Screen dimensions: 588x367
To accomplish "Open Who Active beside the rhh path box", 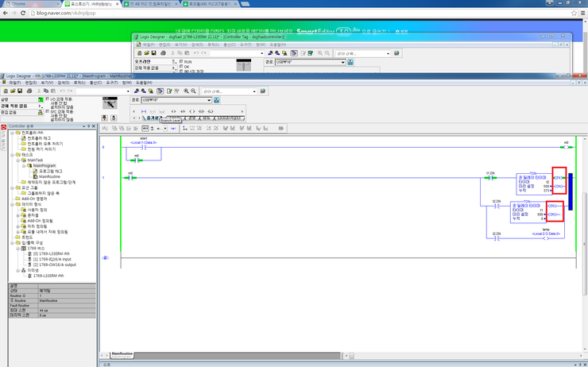I will (216, 100).
